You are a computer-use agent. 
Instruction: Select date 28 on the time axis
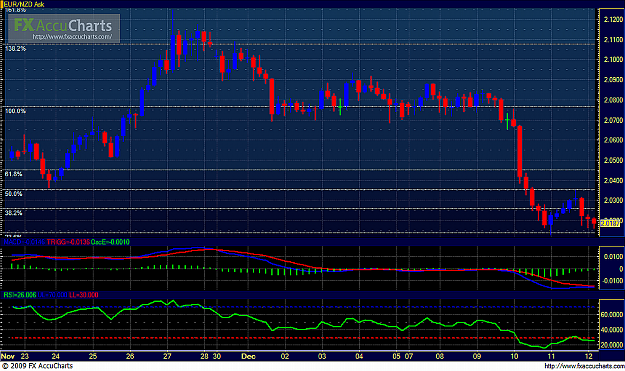[x=204, y=356]
